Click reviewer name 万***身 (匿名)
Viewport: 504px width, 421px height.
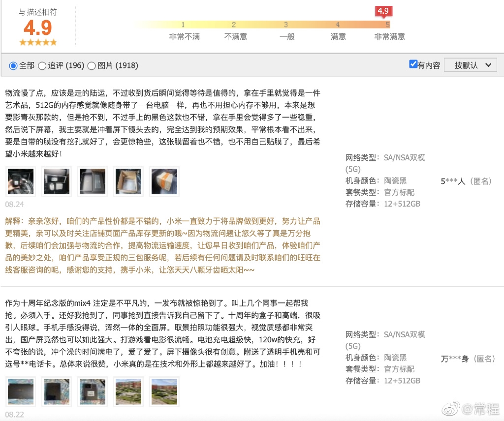[468, 359]
